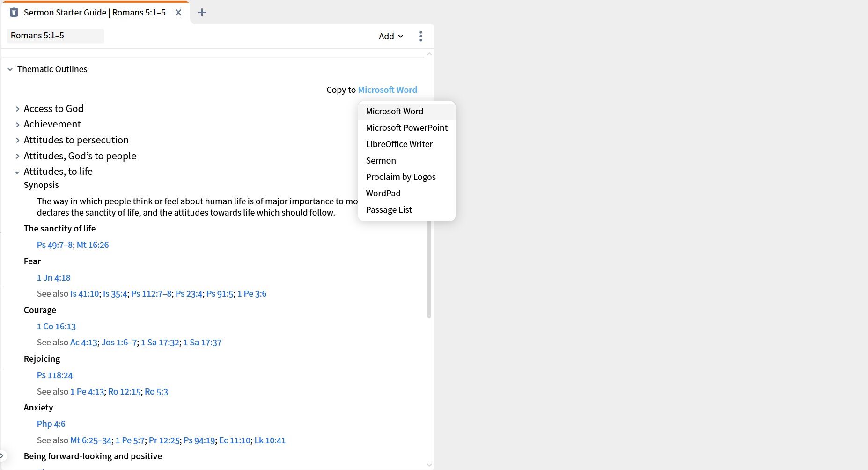Click the Romans 5:1–5 passage input box
868x470 pixels.
[x=55, y=36]
